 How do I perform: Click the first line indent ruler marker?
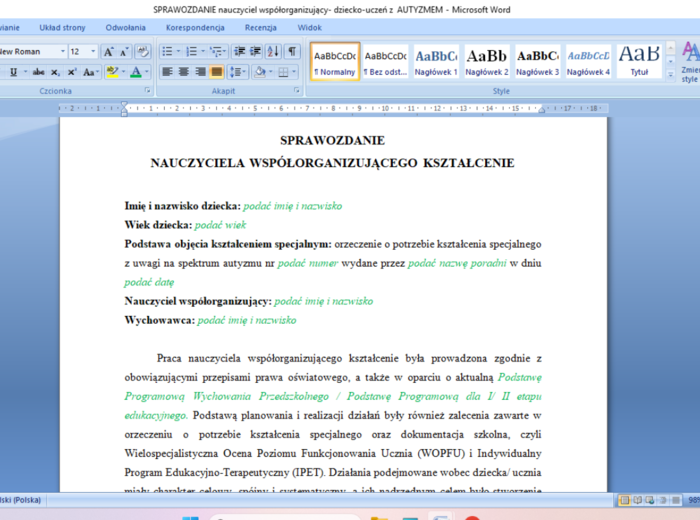point(124,105)
